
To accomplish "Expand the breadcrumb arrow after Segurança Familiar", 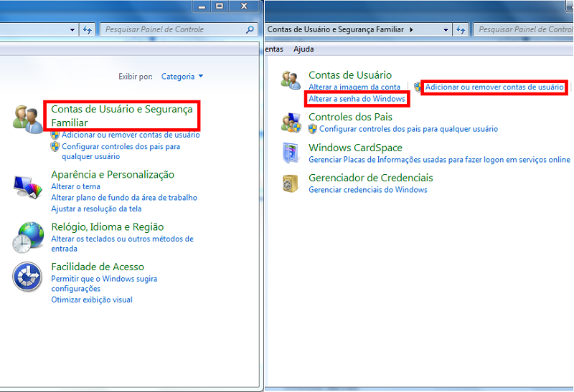I will (411, 29).
